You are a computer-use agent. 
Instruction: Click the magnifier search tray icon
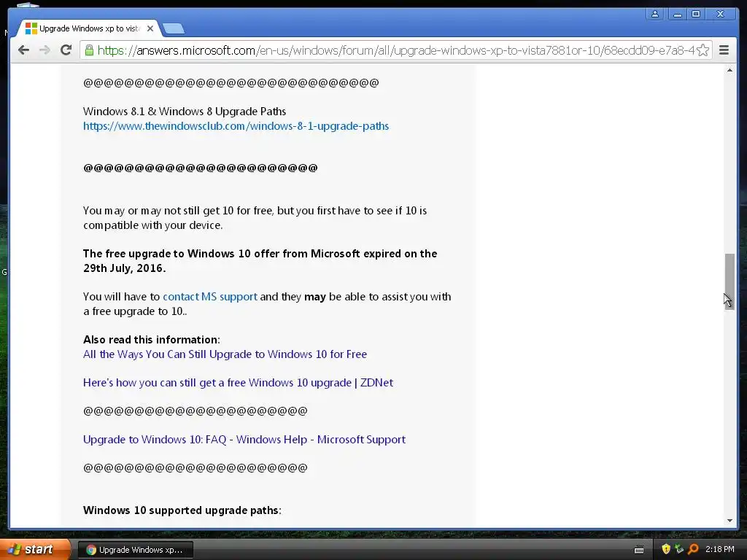(x=693, y=550)
